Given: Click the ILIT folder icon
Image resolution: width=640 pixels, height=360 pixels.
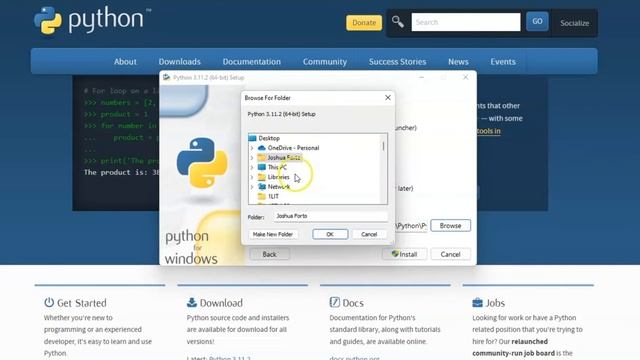Looking at the screenshot, I should [262, 196].
